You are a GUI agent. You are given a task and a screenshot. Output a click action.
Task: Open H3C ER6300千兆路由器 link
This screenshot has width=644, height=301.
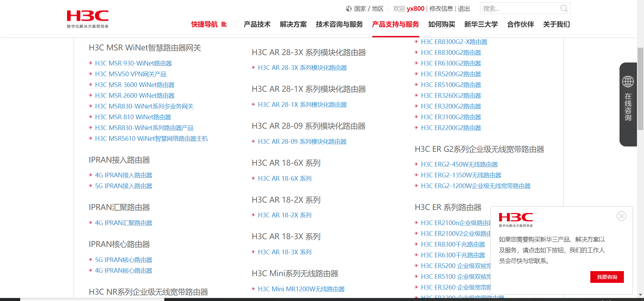pos(453,255)
